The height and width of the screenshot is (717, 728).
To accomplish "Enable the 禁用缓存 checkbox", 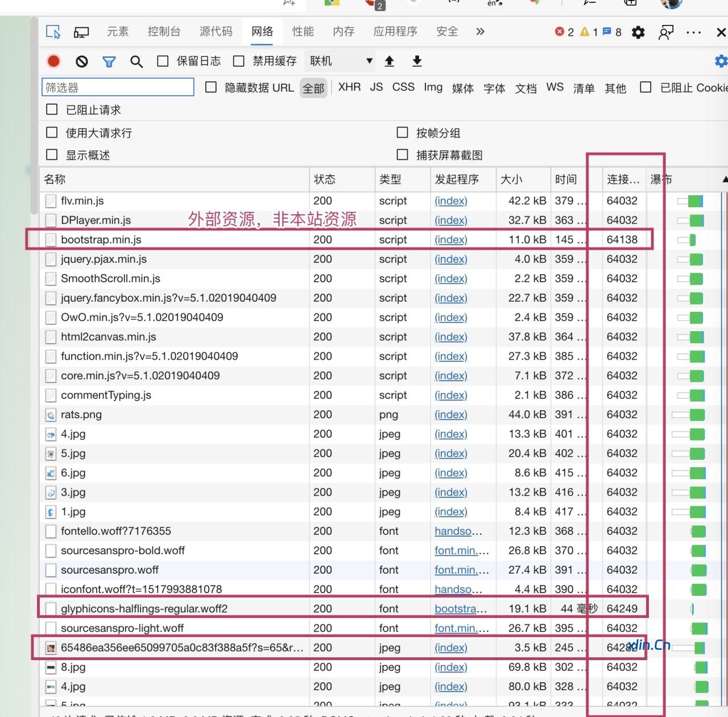I will 239,61.
